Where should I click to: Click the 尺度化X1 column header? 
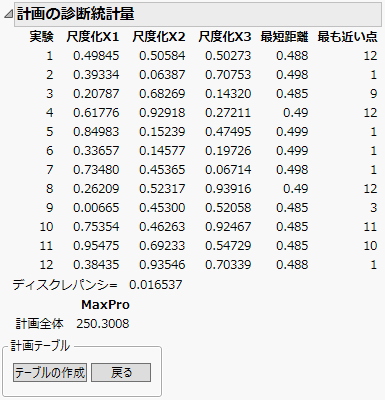93,37
